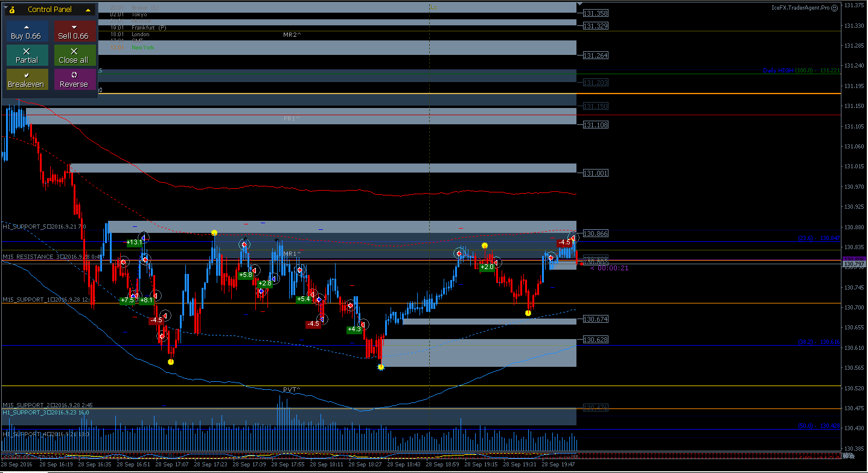
Task: Click the 28 Sep 18:43 time axis label
Action: 404,465
